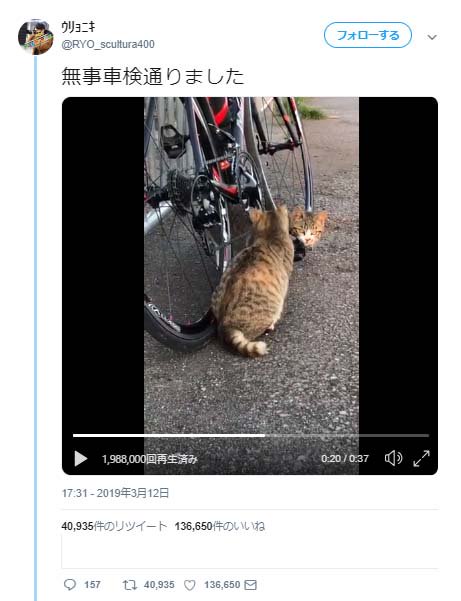The height and width of the screenshot is (601, 461).
Task: Click the 0:20 / 0:37 time display
Action: 345,459
